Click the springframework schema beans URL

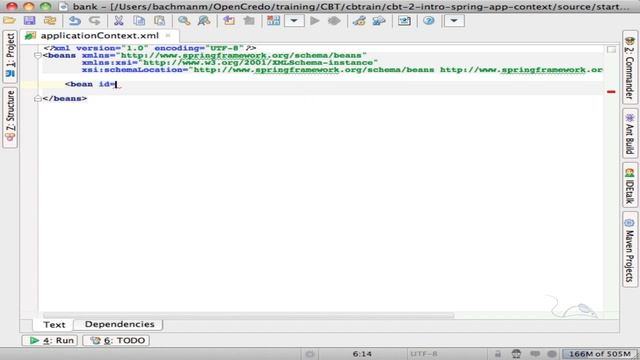coord(242,56)
